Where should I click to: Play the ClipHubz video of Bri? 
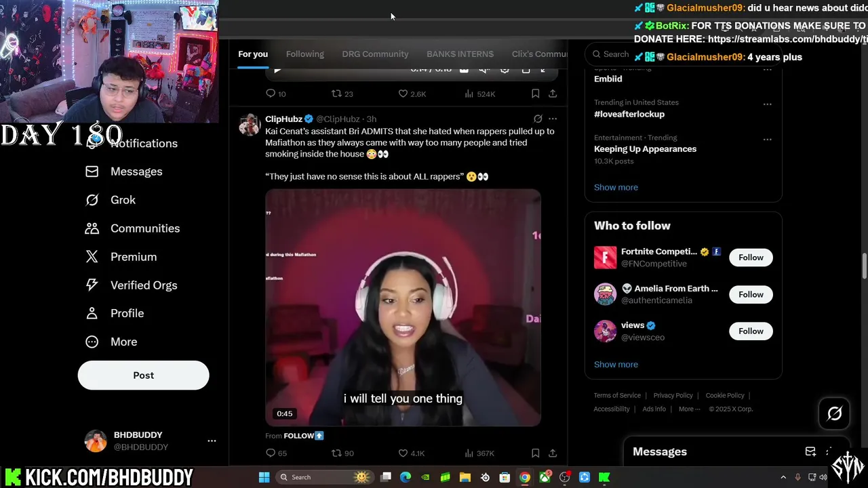click(x=403, y=308)
